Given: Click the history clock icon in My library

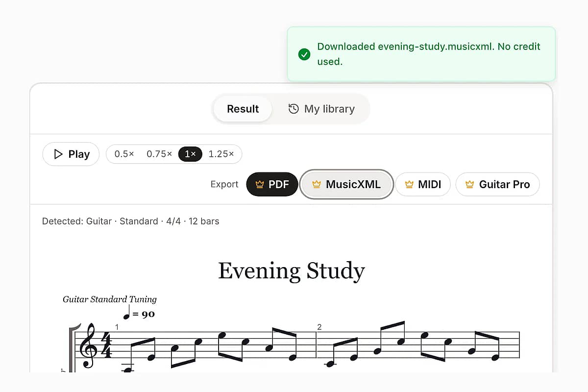Looking at the screenshot, I should 294,109.
